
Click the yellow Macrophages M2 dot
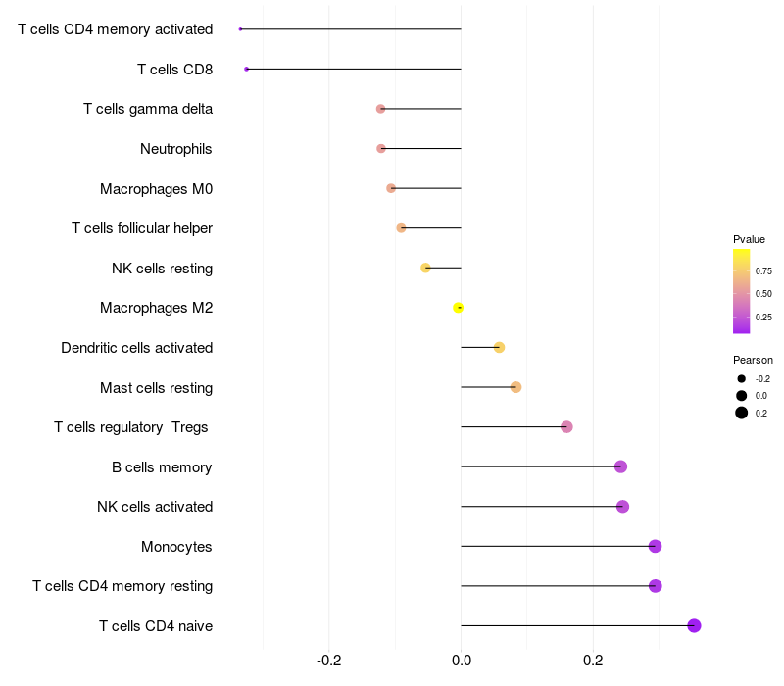point(458,308)
